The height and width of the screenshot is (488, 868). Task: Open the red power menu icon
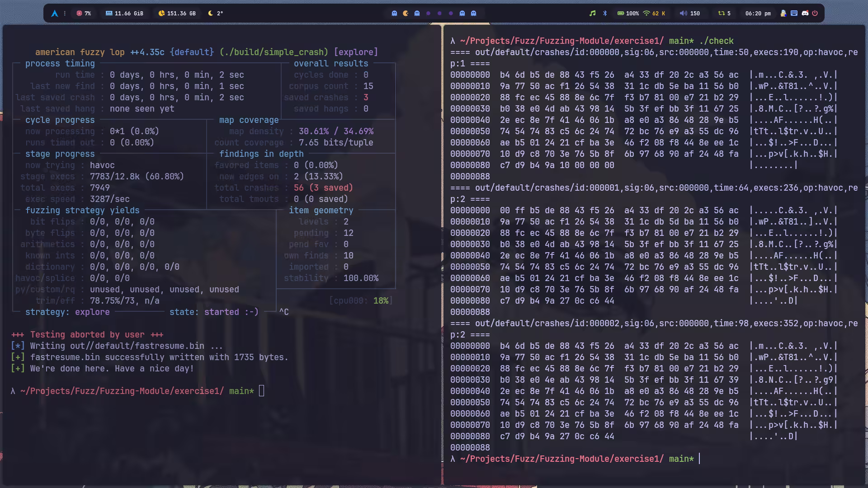point(815,14)
